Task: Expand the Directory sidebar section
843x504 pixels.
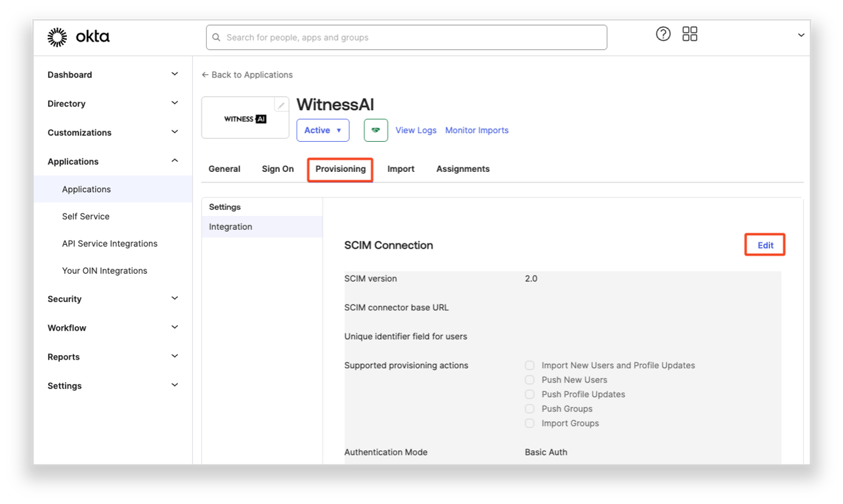Action: click(x=113, y=104)
